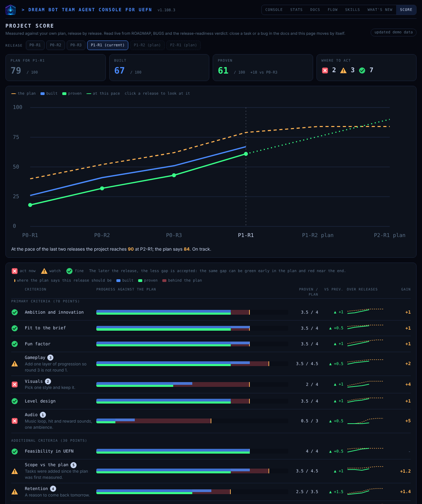
Task: Click the Gameplay over-releases sparkline
Action: coord(365,361)
